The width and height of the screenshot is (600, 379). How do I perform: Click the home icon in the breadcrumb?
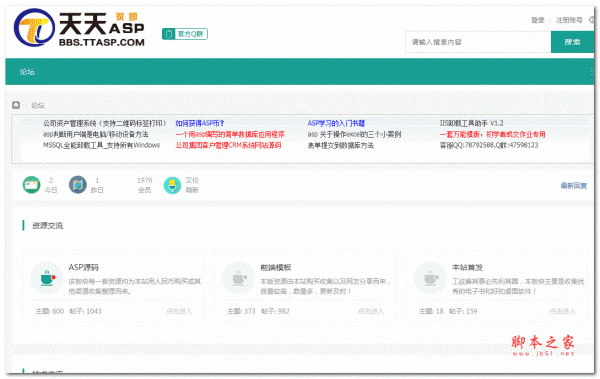16,105
